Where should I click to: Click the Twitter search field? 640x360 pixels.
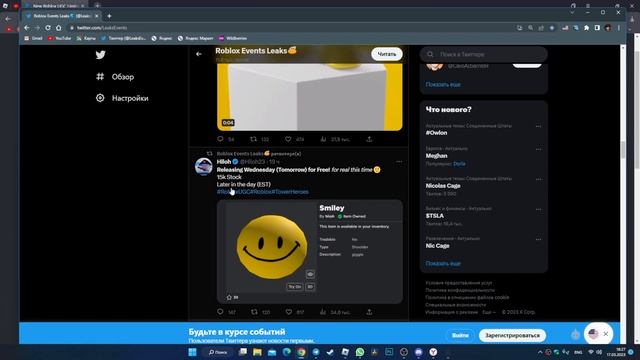484,54
